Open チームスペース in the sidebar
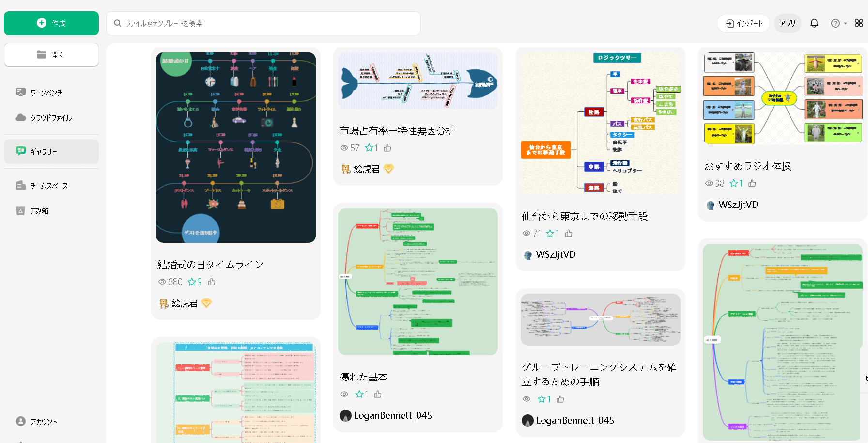The image size is (868, 443). click(51, 186)
